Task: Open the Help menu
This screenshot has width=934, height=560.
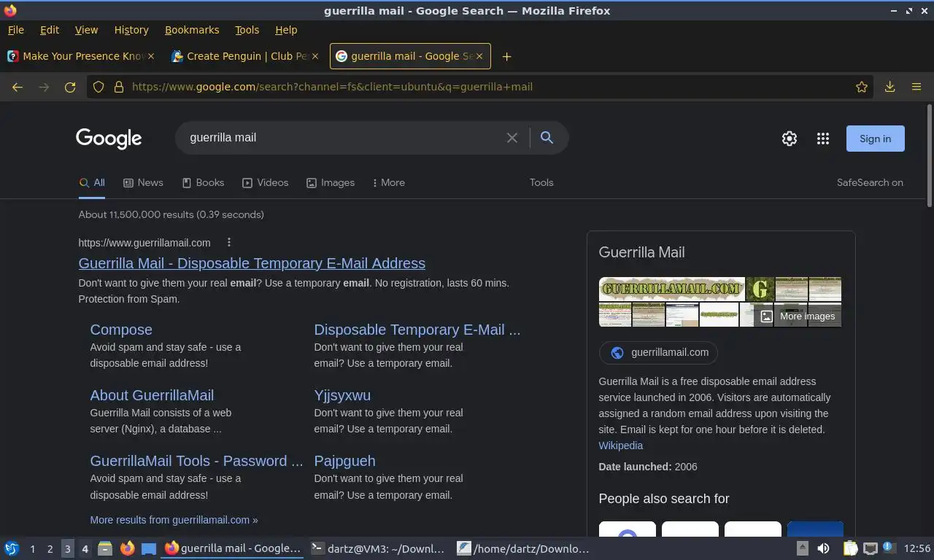Action: click(286, 30)
